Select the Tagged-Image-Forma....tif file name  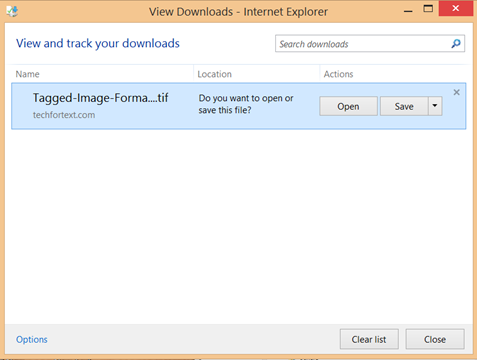click(100, 98)
